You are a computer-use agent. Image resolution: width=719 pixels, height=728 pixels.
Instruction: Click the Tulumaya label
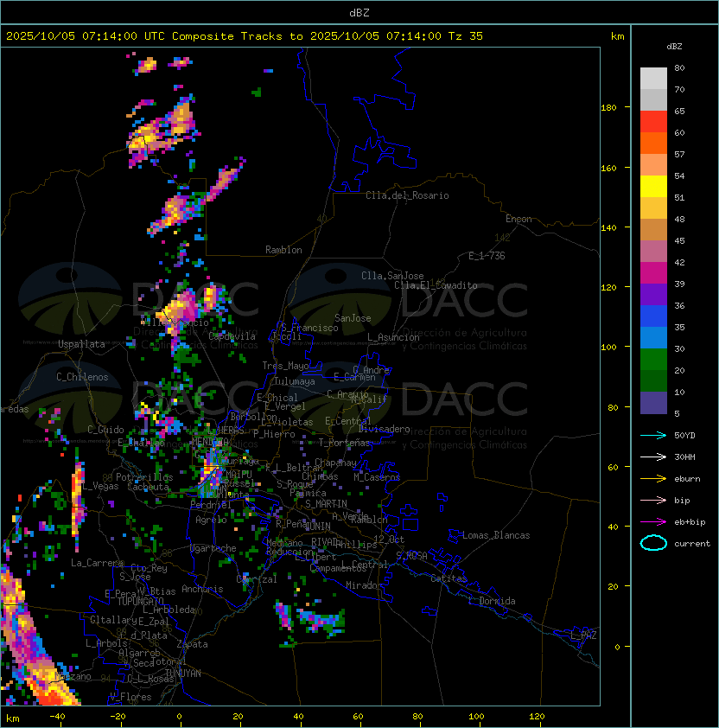pyautogui.click(x=295, y=381)
